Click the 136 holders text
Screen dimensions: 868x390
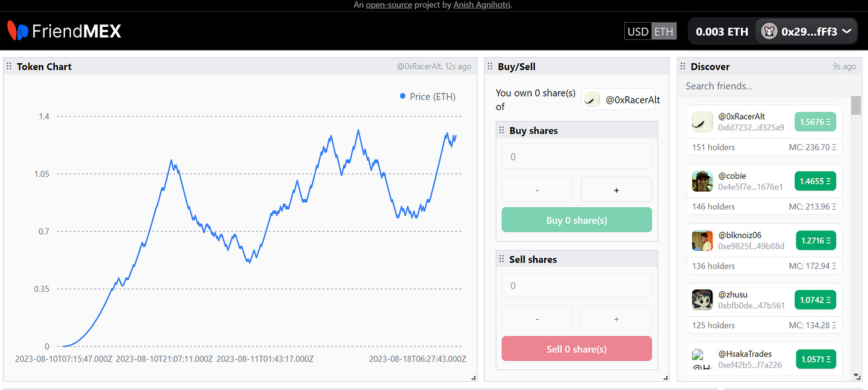[x=714, y=266]
